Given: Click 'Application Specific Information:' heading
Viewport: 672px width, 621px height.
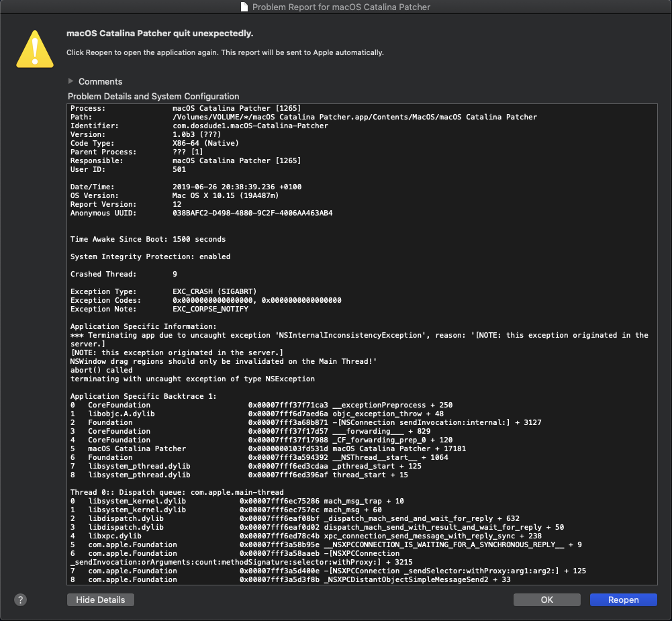Looking at the screenshot, I should point(143,326).
